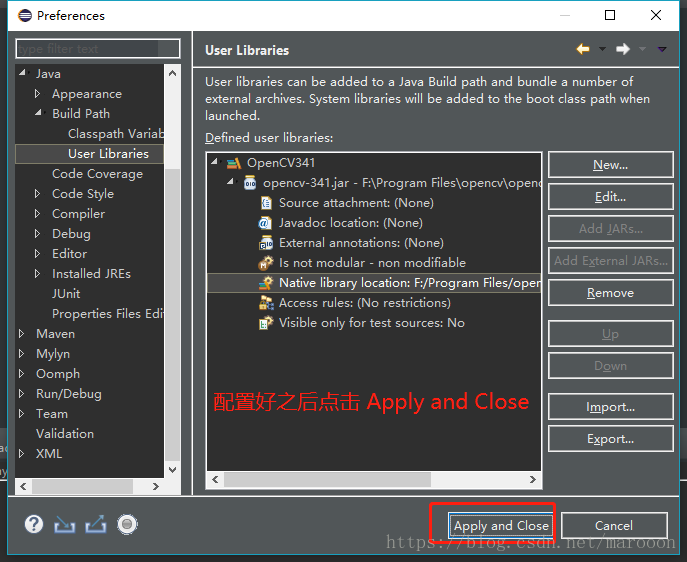Click library list horizontal scrollbar thumb
Image resolution: width=687 pixels, height=562 pixels.
pyautogui.click(x=327, y=479)
